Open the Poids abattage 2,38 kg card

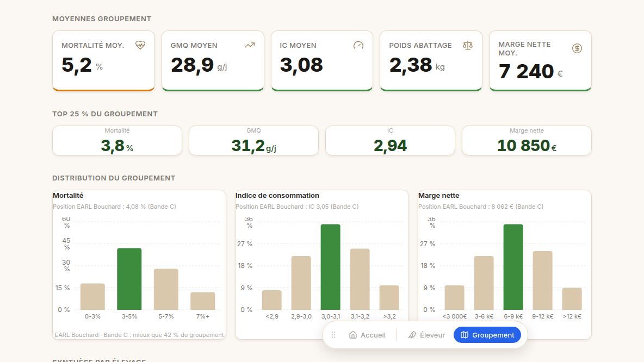click(431, 61)
